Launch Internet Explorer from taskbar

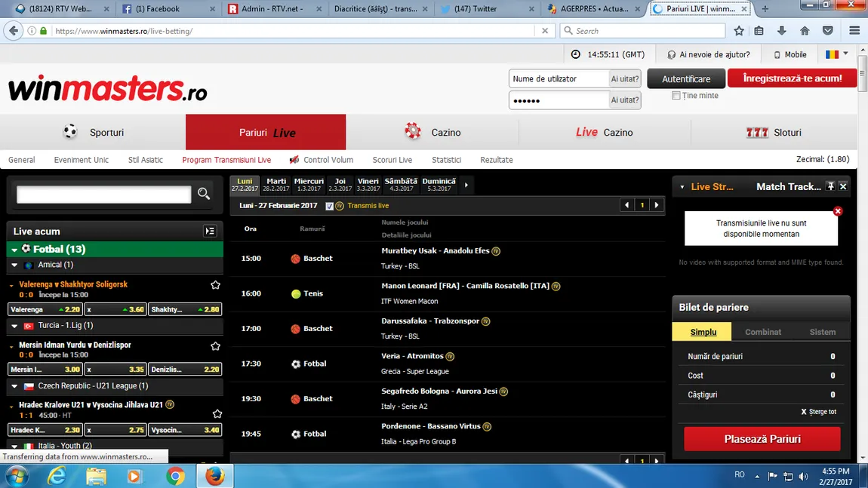(57, 476)
